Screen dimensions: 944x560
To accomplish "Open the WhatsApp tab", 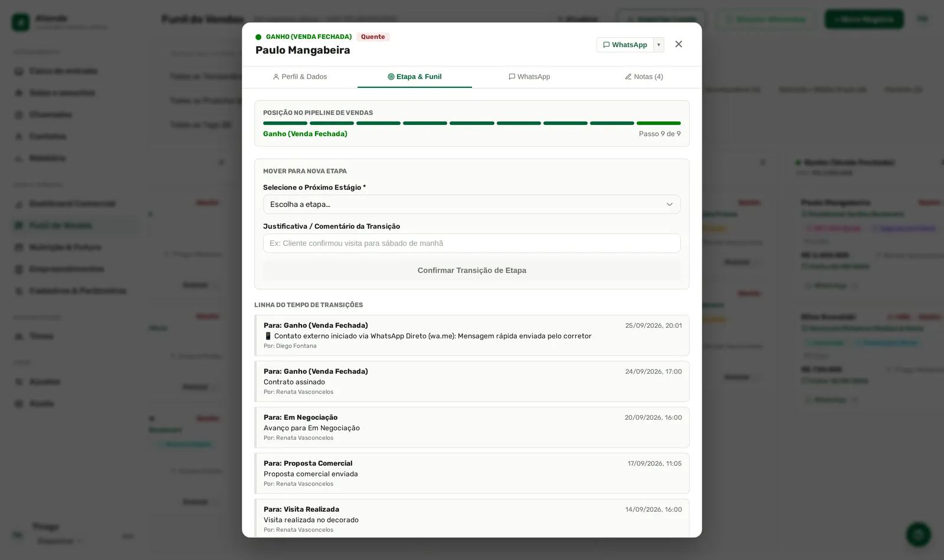I will (x=529, y=77).
